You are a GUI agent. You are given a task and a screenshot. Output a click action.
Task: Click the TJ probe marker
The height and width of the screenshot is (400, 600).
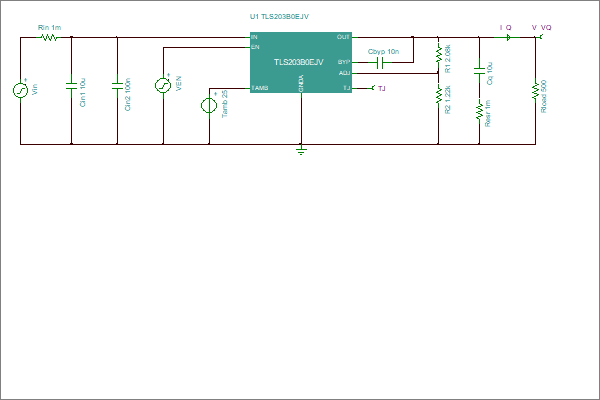tap(373, 88)
